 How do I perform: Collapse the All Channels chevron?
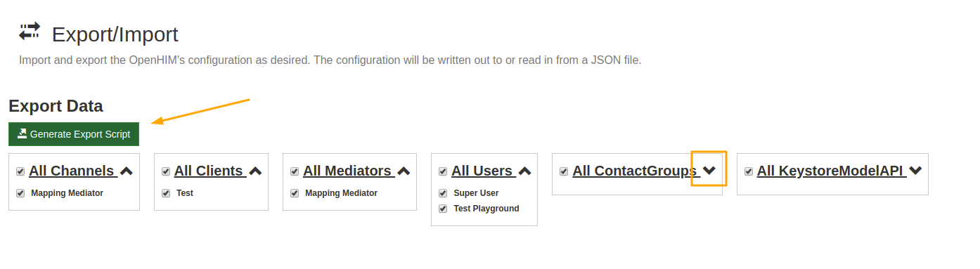tap(127, 171)
